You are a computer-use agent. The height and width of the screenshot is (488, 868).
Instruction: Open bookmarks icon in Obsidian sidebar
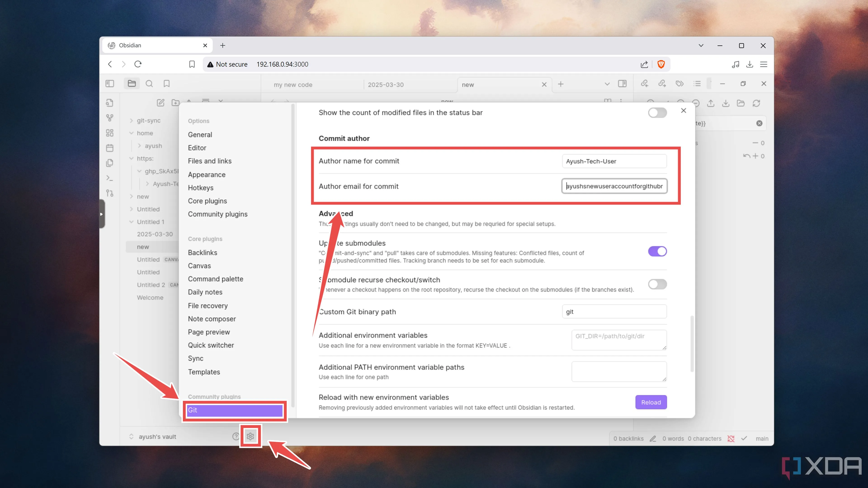click(x=166, y=84)
